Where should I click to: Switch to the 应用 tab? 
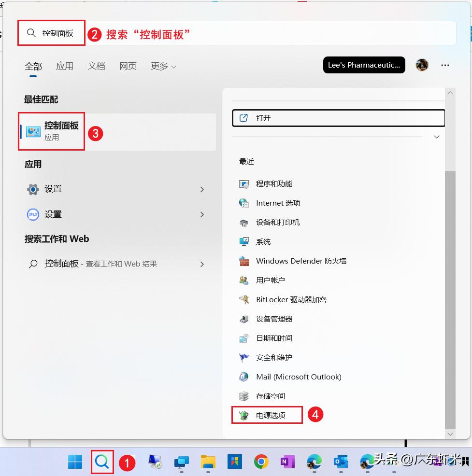65,66
